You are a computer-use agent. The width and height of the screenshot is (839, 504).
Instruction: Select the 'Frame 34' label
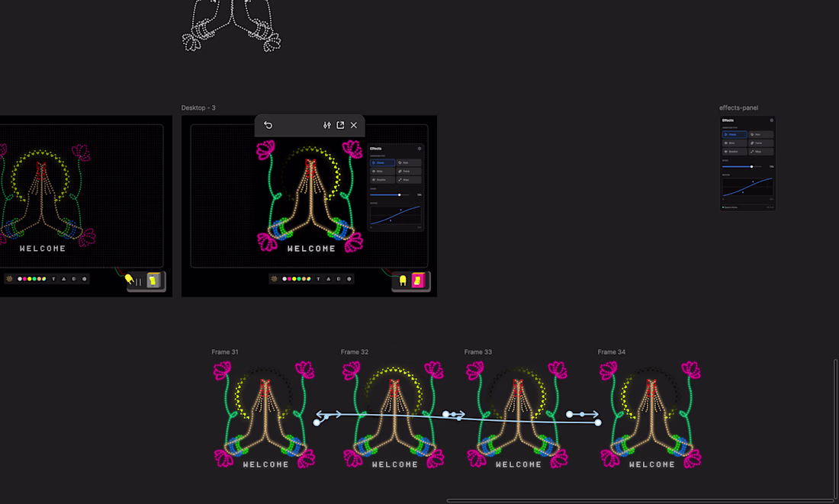(612, 352)
